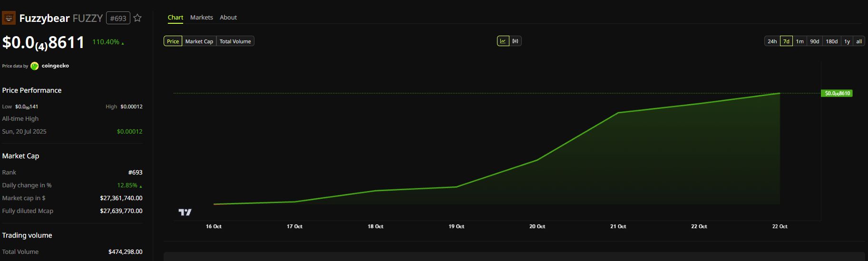Click the $27,639,770.00 fully diluted value
The width and height of the screenshot is (868, 261).
121,211
